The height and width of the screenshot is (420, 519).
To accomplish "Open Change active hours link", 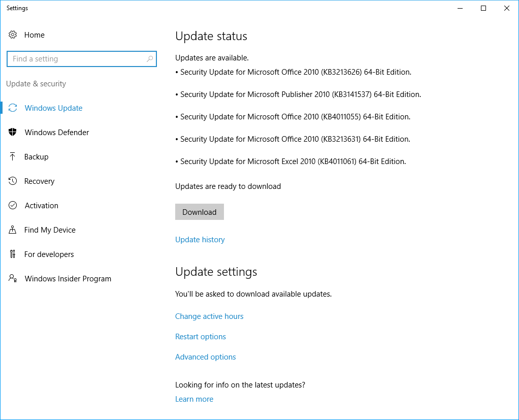I will click(x=209, y=316).
